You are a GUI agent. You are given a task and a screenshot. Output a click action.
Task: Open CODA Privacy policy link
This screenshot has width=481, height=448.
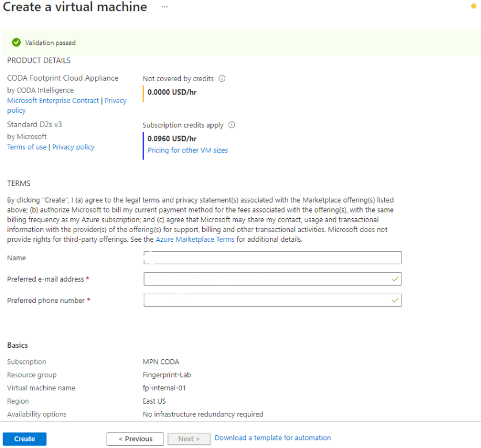click(115, 101)
